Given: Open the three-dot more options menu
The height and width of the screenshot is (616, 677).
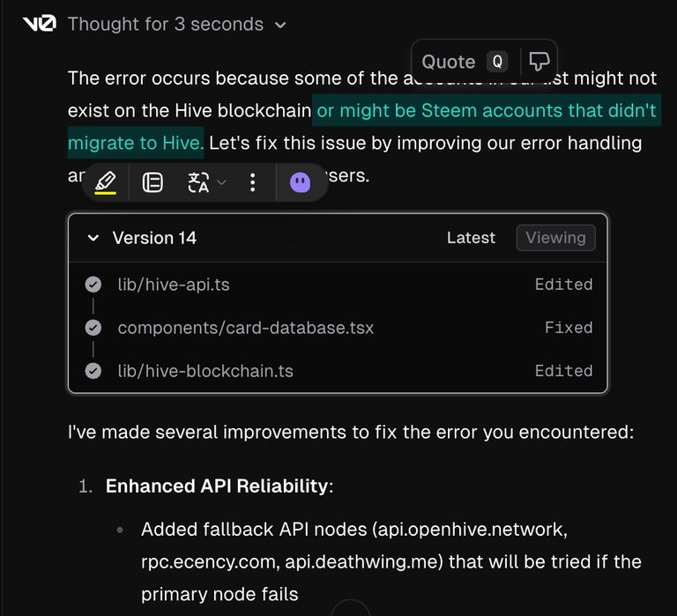Looking at the screenshot, I should click(253, 182).
